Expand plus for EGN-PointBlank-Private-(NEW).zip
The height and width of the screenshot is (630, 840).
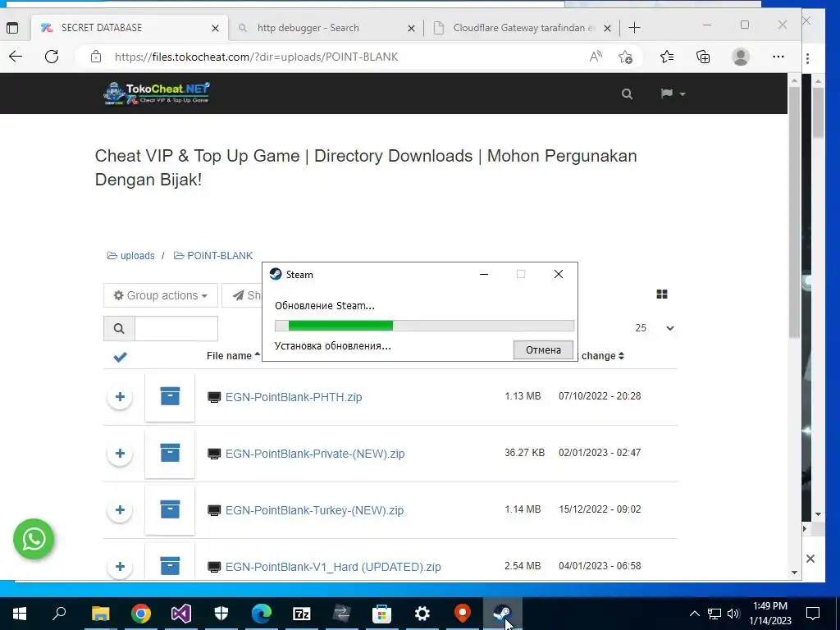coord(120,454)
